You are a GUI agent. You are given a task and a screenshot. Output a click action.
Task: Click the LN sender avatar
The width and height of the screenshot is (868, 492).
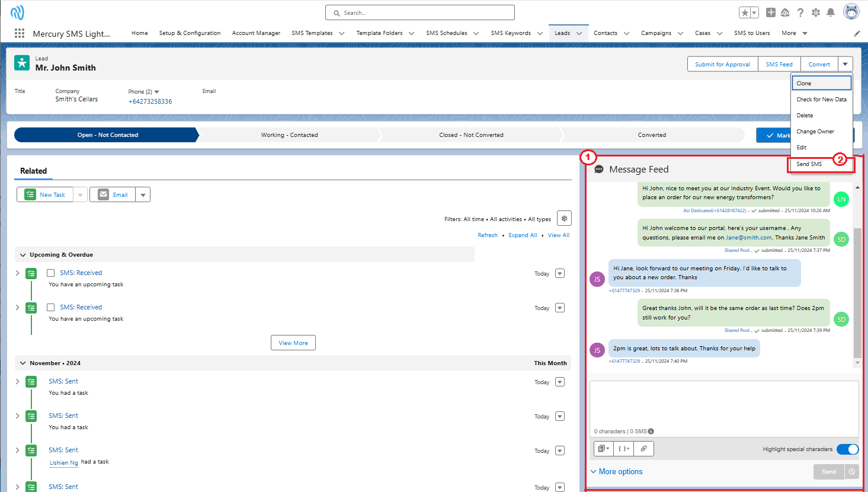click(x=841, y=199)
